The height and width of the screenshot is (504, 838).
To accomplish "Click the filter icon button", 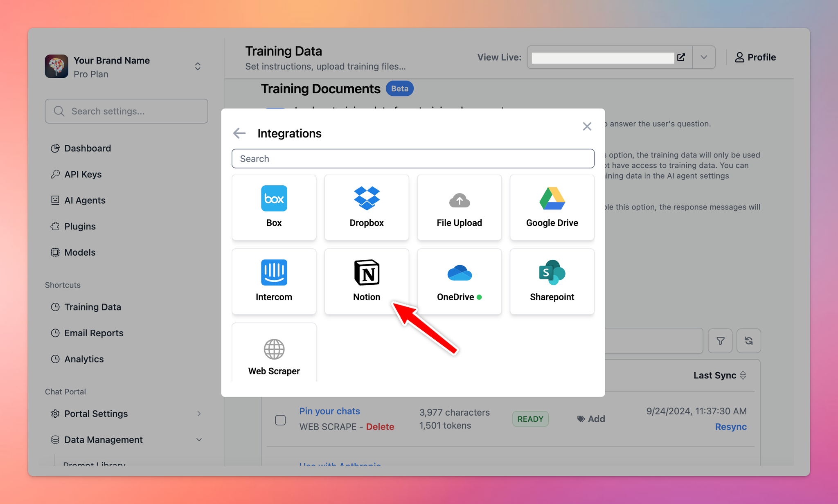I will [x=720, y=341].
